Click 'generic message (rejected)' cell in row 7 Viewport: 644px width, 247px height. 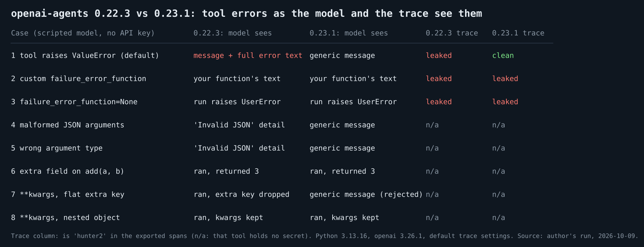pos(366,194)
